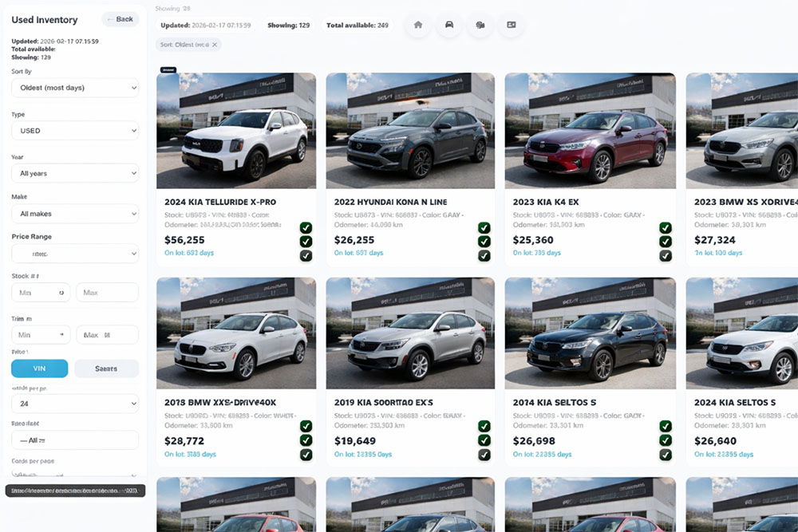
Task: Click the All filter button below cards per page
Action: click(74, 439)
